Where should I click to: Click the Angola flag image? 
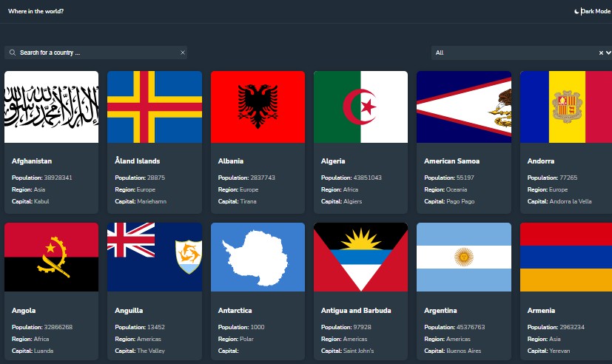click(x=51, y=257)
